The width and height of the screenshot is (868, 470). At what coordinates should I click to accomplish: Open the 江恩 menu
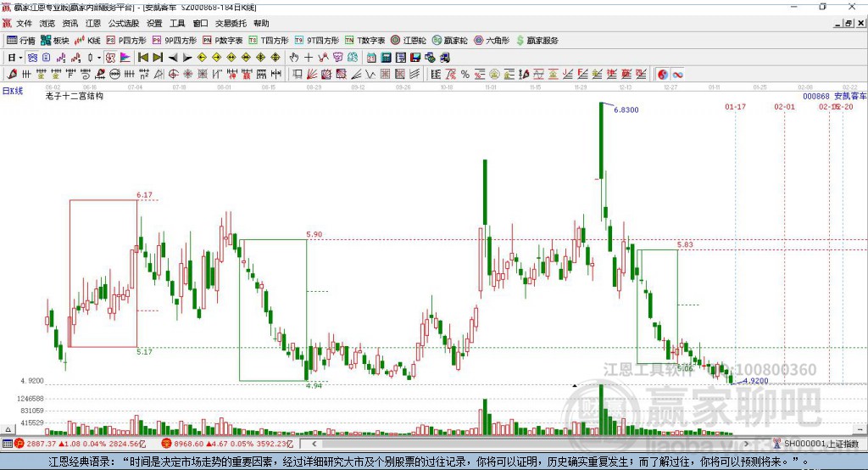(93, 23)
